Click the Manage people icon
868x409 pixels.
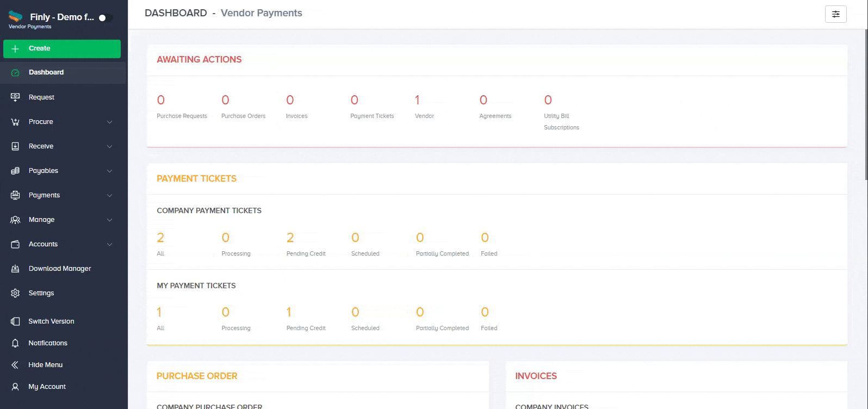coord(15,220)
